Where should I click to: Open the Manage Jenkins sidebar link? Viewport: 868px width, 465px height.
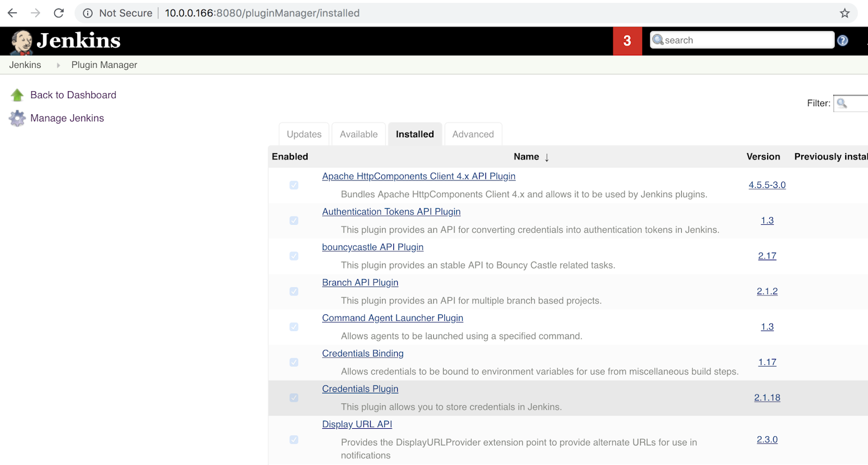[x=67, y=118]
